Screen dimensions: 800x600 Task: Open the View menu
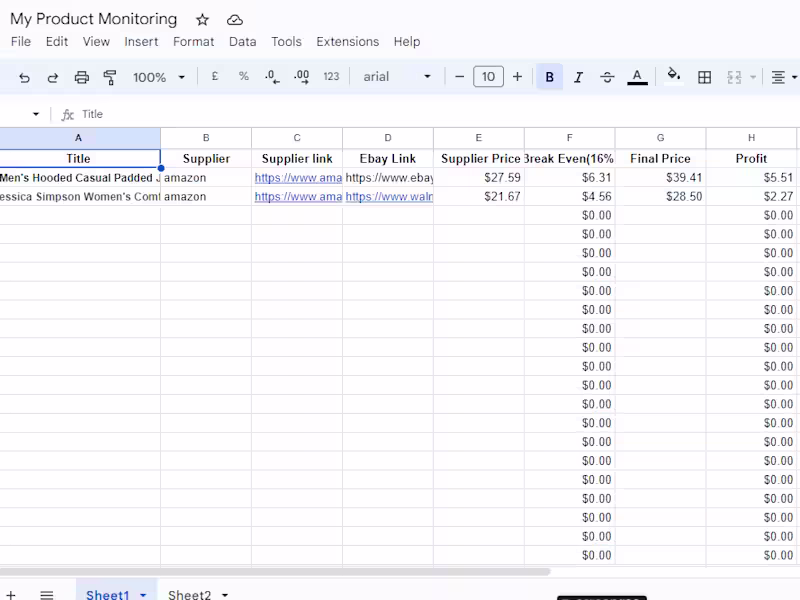(96, 41)
